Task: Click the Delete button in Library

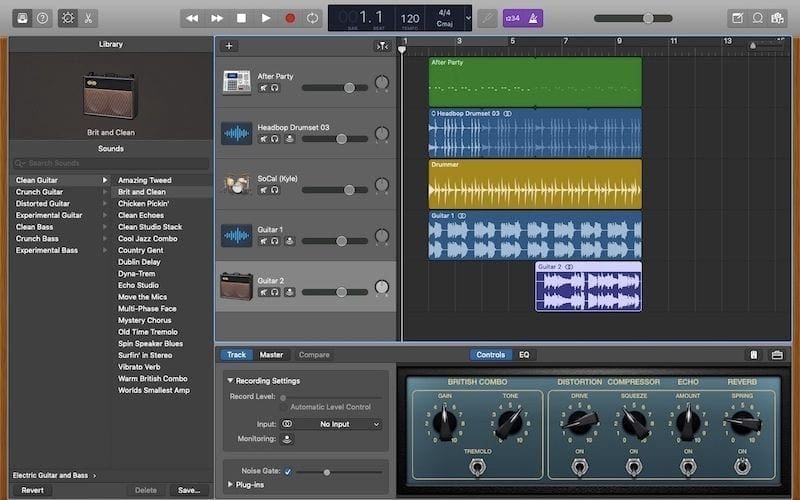Action: pyautogui.click(x=145, y=490)
